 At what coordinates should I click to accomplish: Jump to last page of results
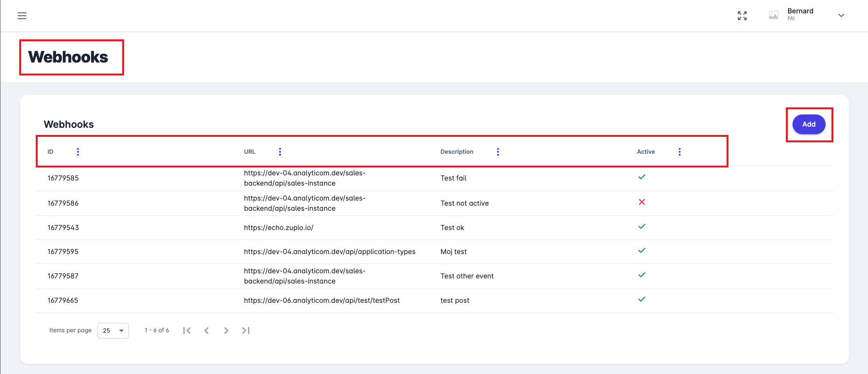click(x=246, y=331)
